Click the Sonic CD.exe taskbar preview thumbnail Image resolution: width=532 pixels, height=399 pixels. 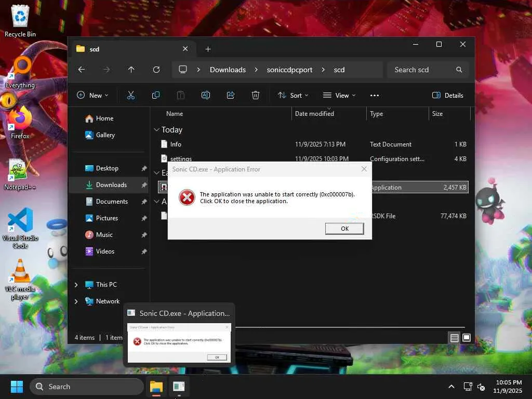(179, 342)
